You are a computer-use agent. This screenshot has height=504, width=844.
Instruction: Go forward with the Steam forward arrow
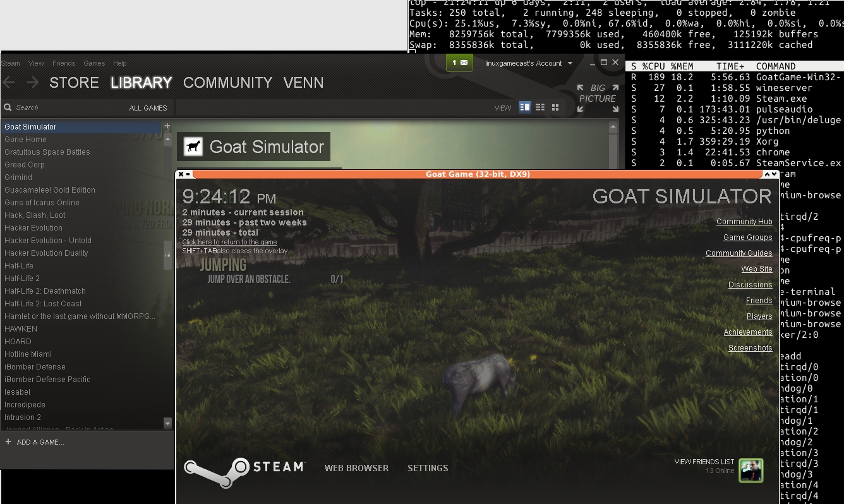[32, 83]
